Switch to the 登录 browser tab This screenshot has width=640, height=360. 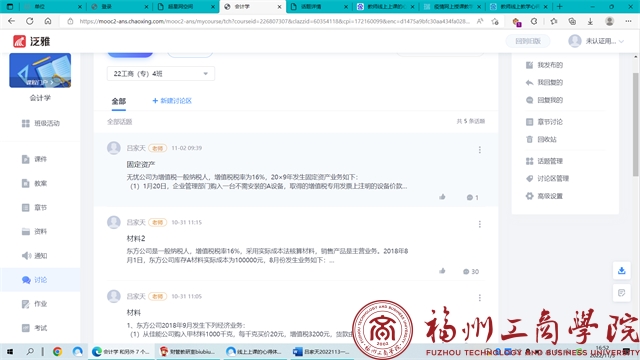click(120, 7)
